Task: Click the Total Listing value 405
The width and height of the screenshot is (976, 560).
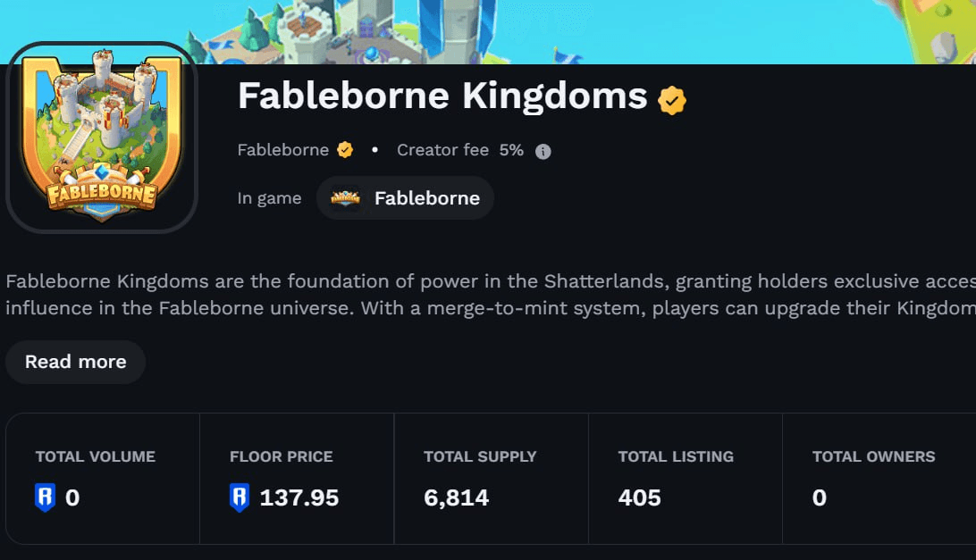Action: click(x=639, y=497)
